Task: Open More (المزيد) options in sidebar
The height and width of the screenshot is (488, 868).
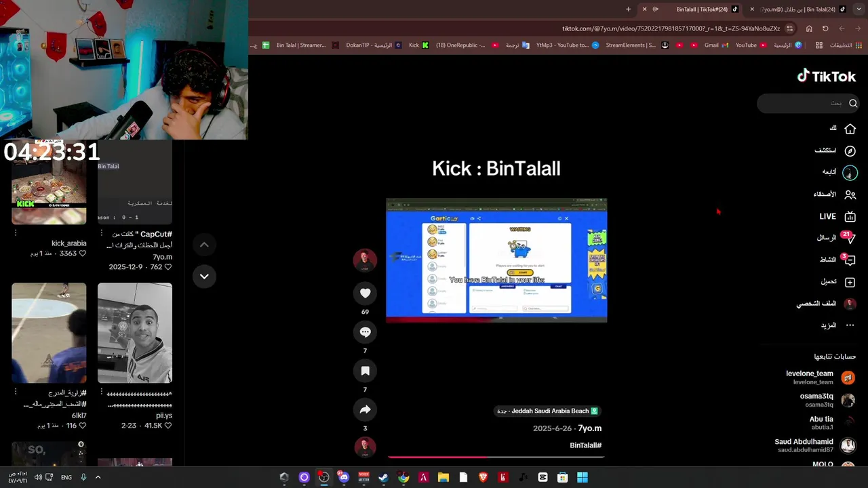Action: [x=837, y=325]
